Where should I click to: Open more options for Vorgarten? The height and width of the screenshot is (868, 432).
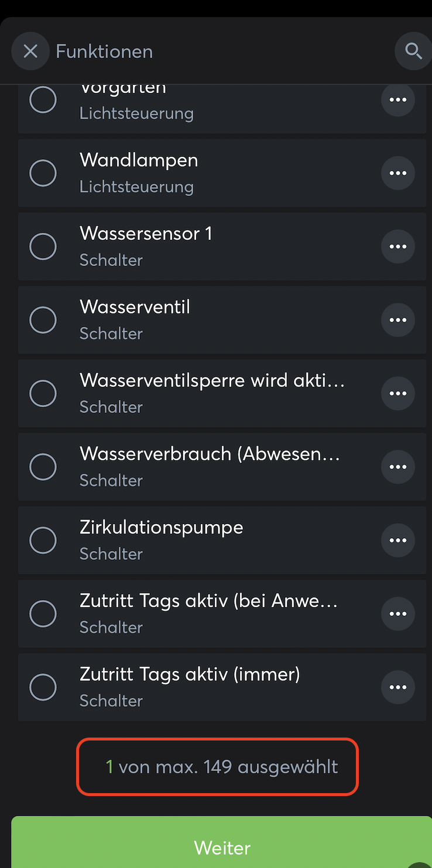pyautogui.click(x=398, y=100)
